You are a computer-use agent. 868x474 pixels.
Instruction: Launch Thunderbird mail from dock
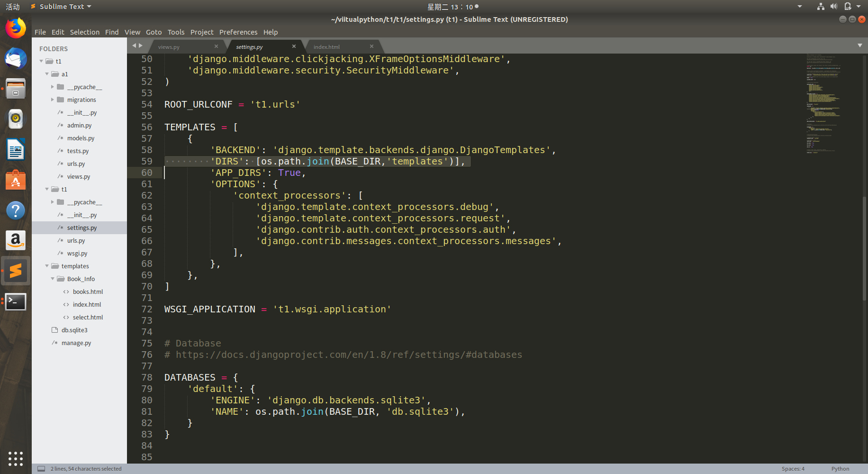(16, 59)
